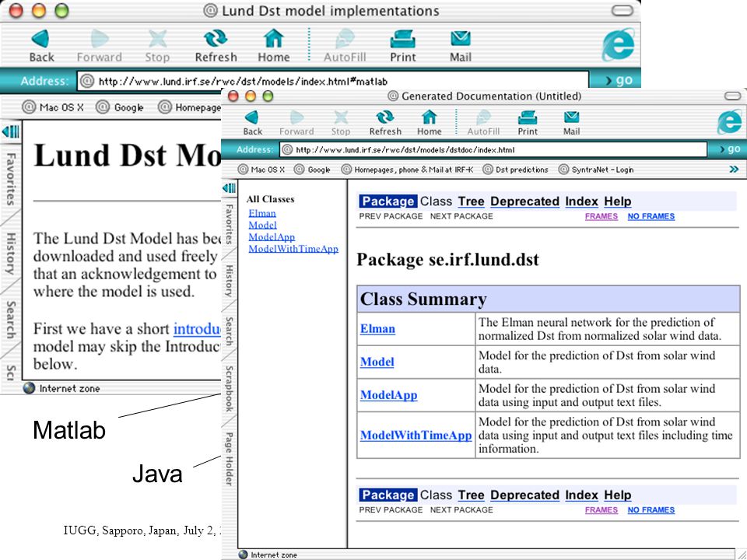The width and height of the screenshot is (747, 560).
Task: Open Index in bottom navigation bar
Action: (582, 495)
